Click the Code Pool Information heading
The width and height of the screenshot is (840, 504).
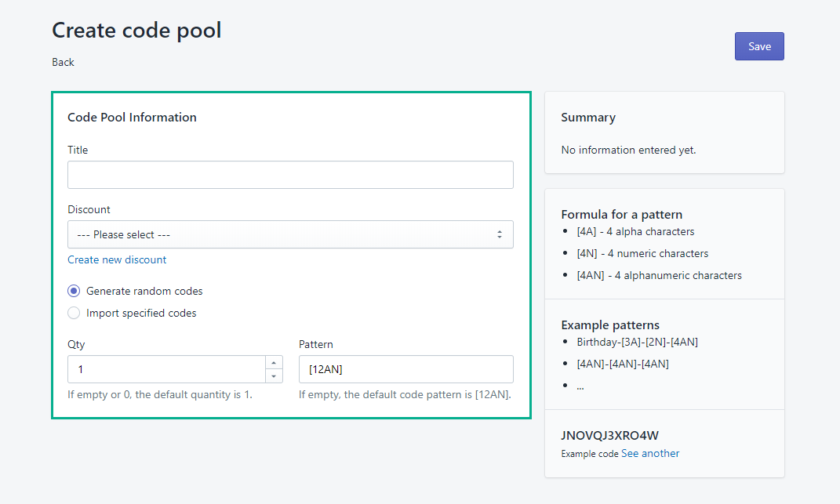tap(132, 118)
